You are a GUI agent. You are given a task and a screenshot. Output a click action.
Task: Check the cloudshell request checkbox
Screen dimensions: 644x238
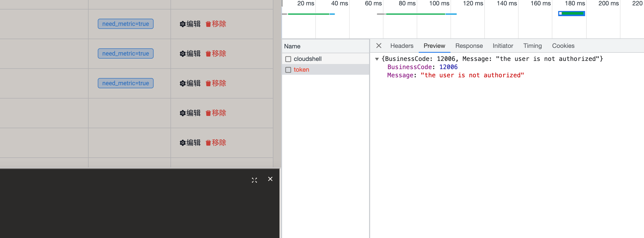click(x=288, y=59)
